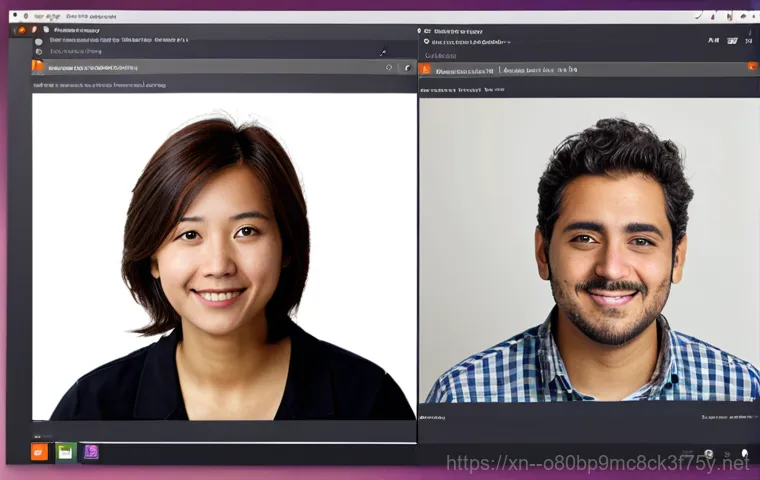The width and height of the screenshot is (760, 480).
Task: Open the leftmost control in right window's top-right pair
Action: [713, 41]
